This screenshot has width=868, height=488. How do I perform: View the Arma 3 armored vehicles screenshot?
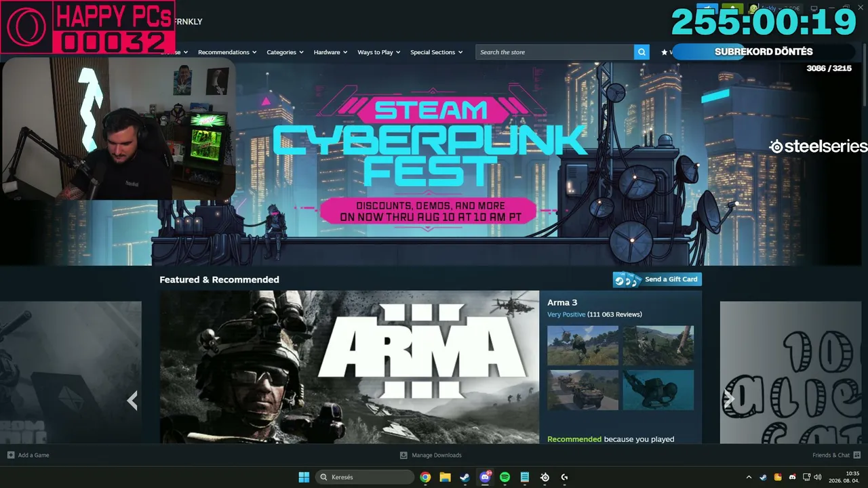[583, 390]
